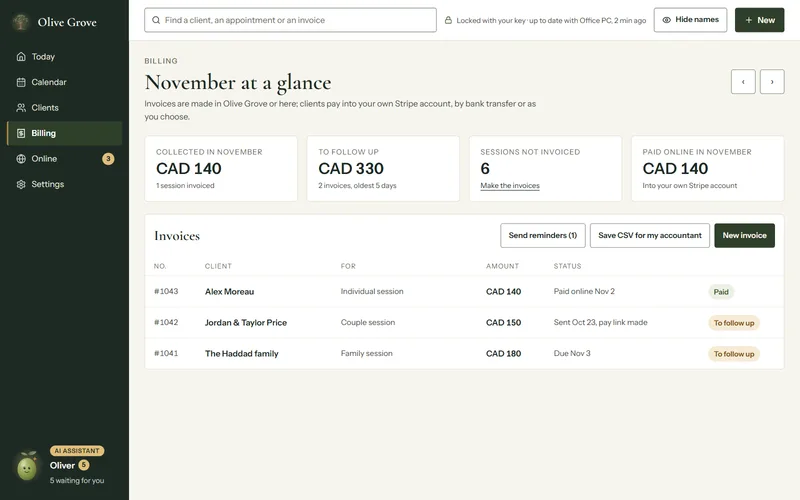Click the Billing invoice icon
Screen dimensions: 800x500
pos(21,133)
